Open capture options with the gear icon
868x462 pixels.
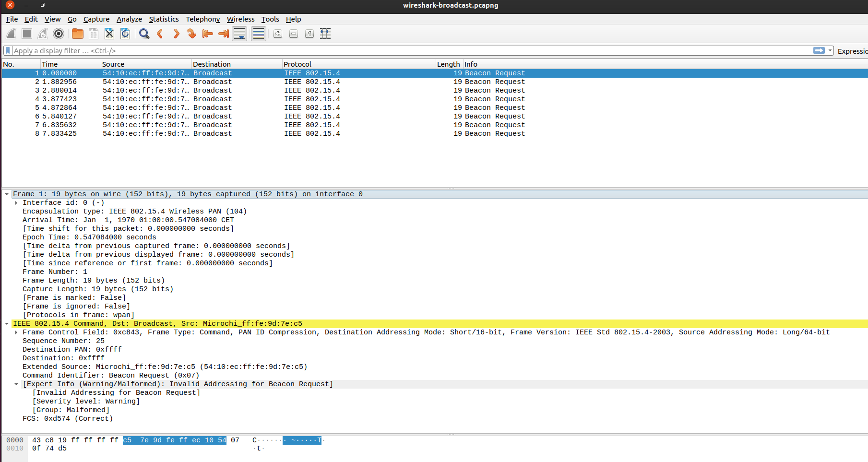click(59, 34)
